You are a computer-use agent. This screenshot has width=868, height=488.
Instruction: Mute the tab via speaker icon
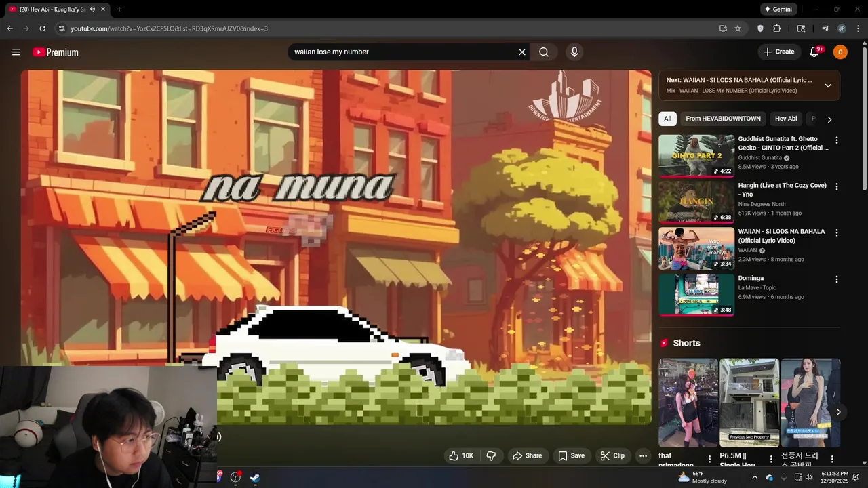click(92, 9)
